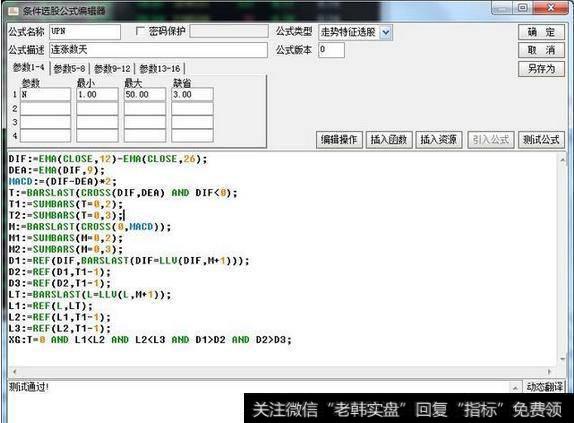Click the empty parameter 2 name field
574x423 pixels.
click(x=45, y=108)
